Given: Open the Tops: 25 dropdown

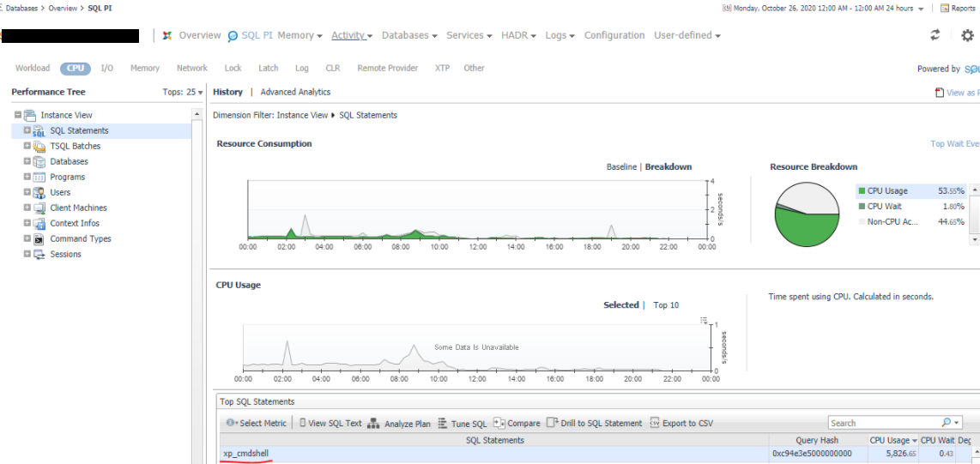Looking at the screenshot, I should tap(182, 92).
